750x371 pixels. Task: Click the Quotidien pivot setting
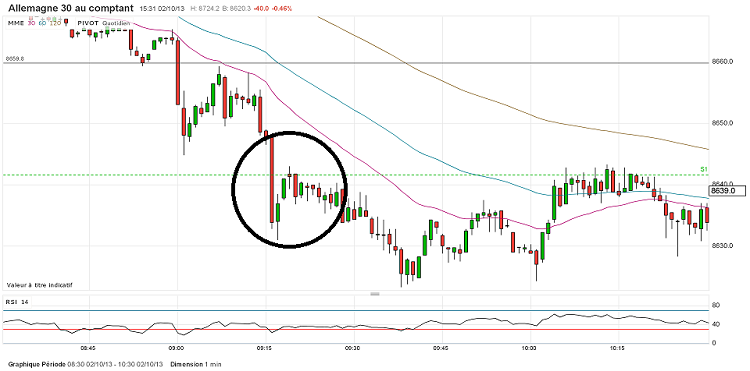[x=115, y=22]
